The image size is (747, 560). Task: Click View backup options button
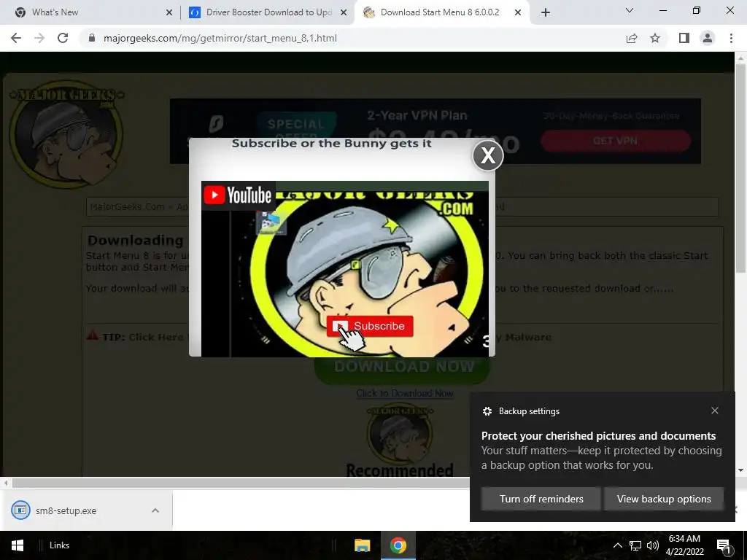[x=664, y=499]
